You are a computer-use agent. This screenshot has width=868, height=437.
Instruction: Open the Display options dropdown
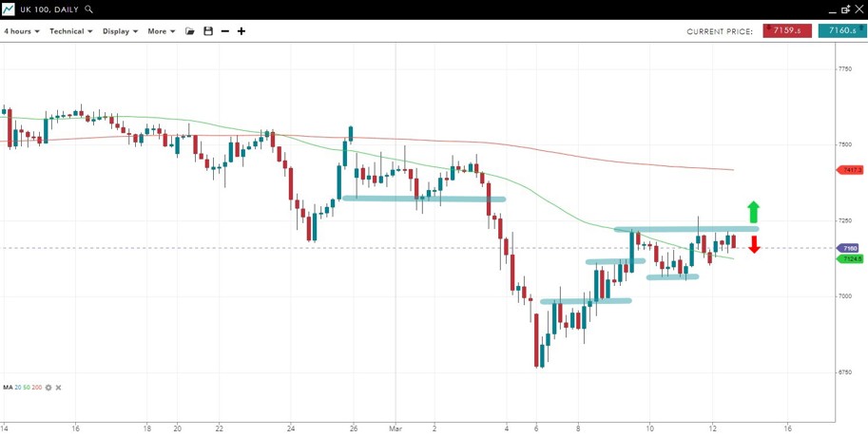[120, 31]
